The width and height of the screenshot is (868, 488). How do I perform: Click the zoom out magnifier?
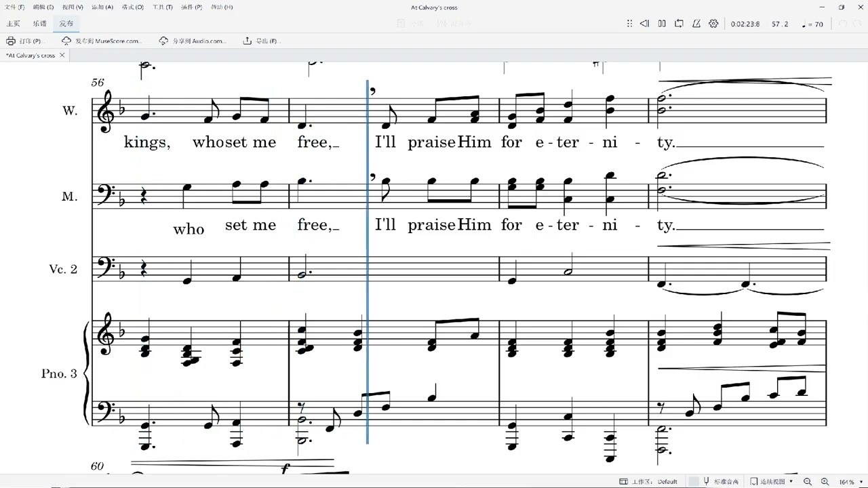click(x=808, y=481)
